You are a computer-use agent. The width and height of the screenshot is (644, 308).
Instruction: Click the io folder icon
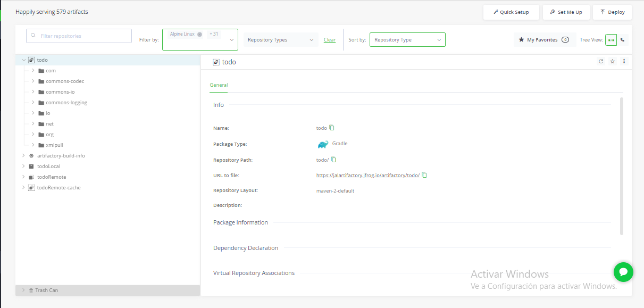pyautogui.click(x=41, y=113)
